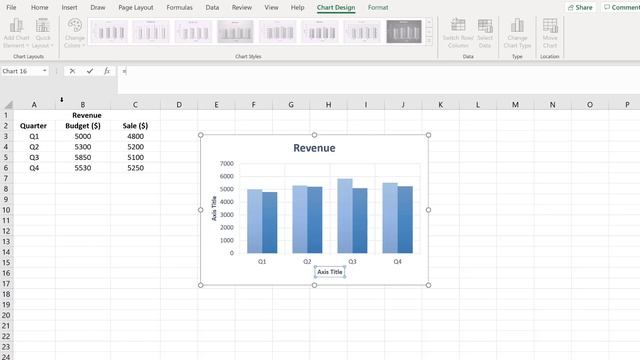Apply the sixth chart style thumbnail
640x360 pixels.
click(x=320, y=31)
